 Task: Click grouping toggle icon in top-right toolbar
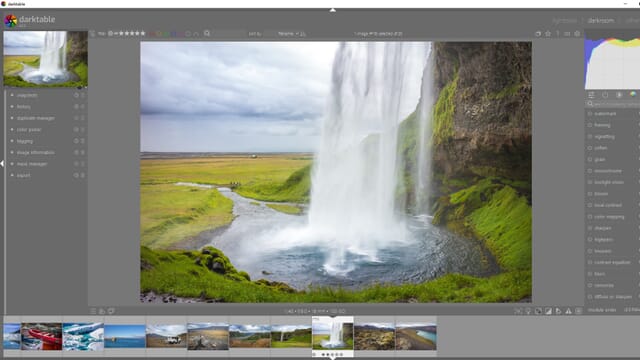point(538,34)
